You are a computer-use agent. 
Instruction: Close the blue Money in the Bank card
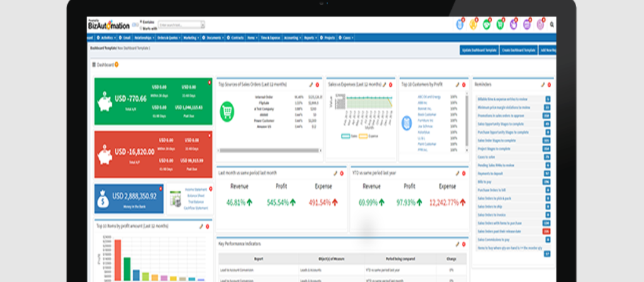[161, 188]
